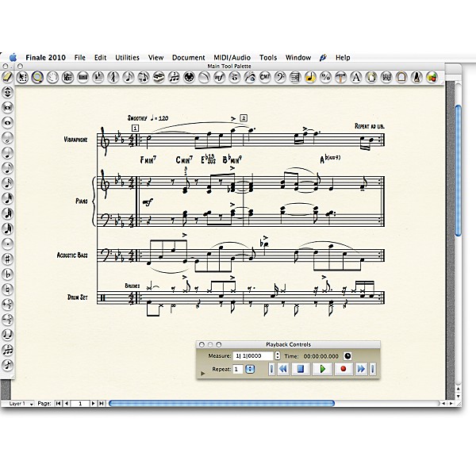The image size is (476, 476).
Task: Select the Hand Grabber tool
Action: 52,78
